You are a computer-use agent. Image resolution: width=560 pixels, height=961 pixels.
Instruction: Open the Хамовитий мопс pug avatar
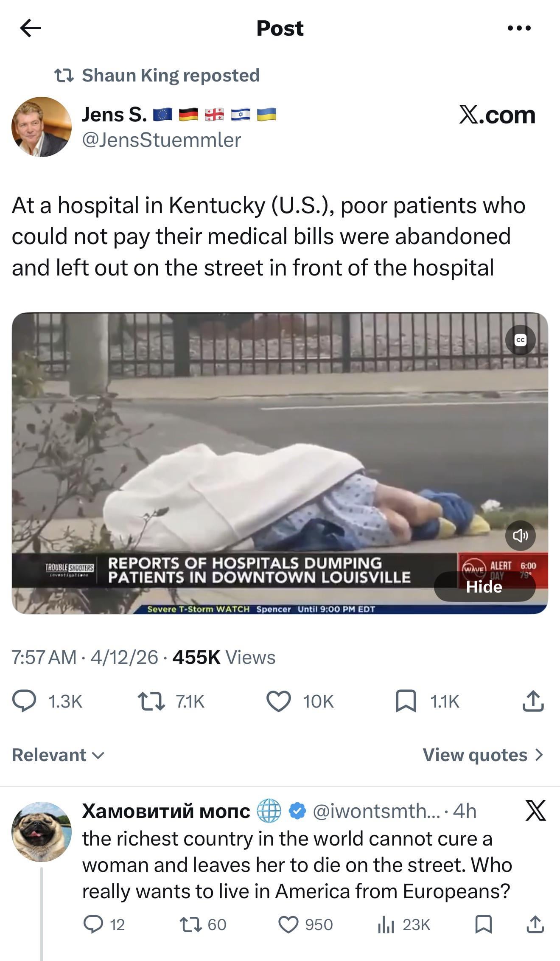click(42, 832)
